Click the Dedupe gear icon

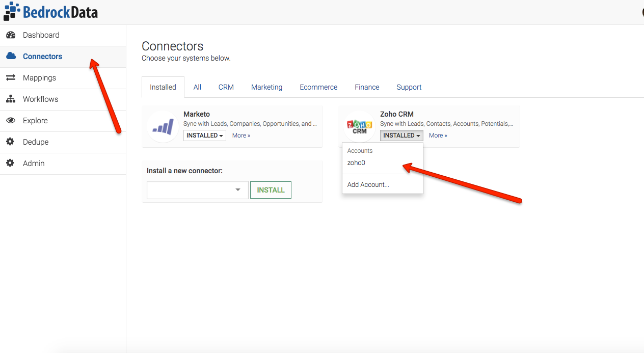click(10, 142)
